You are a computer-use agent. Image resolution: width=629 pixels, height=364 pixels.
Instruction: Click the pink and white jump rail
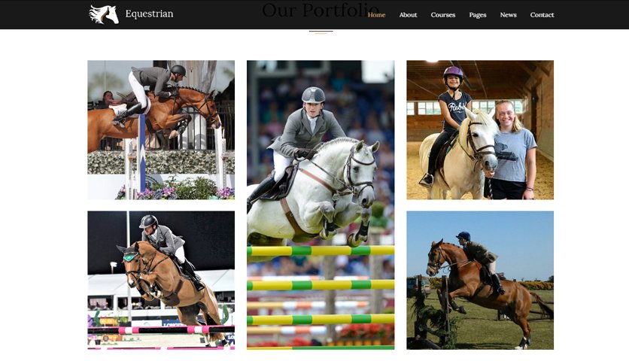[161, 330]
